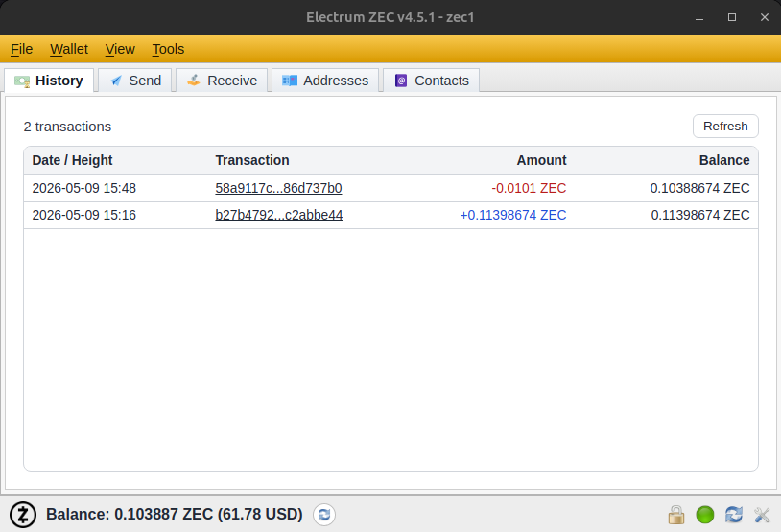The image size is (781, 532).
Task: Select date cell 2026-05-09 15:48
Action: click(x=84, y=188)
